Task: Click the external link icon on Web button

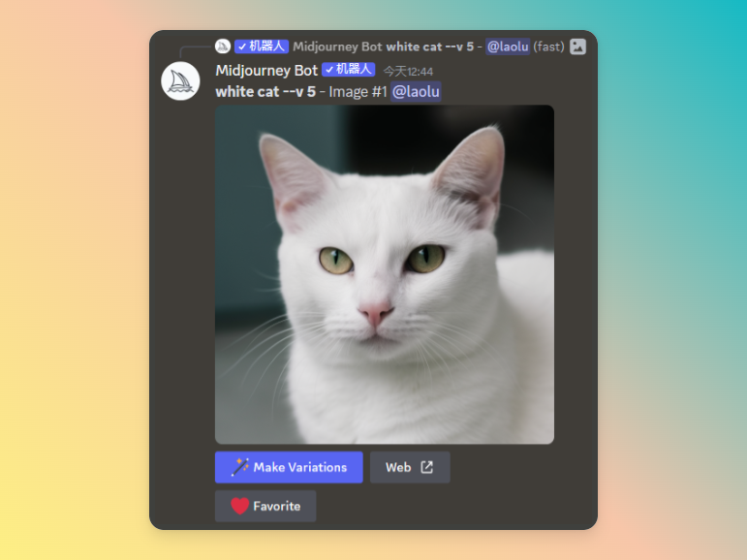Action: (x=427, y=467)
